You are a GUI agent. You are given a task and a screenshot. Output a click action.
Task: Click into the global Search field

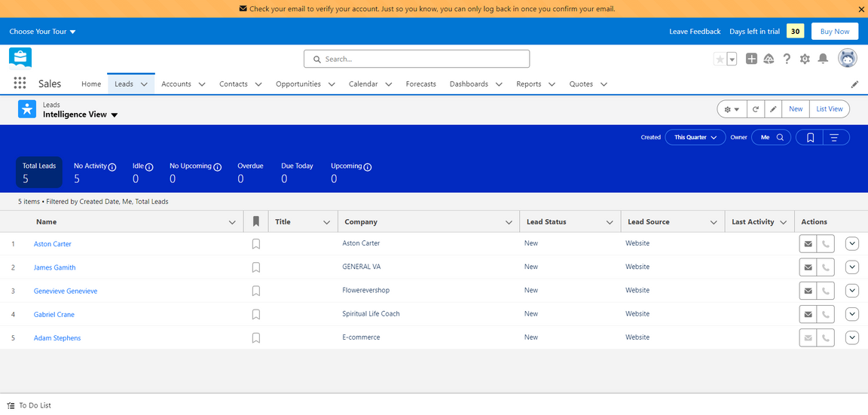coord(416,59)
